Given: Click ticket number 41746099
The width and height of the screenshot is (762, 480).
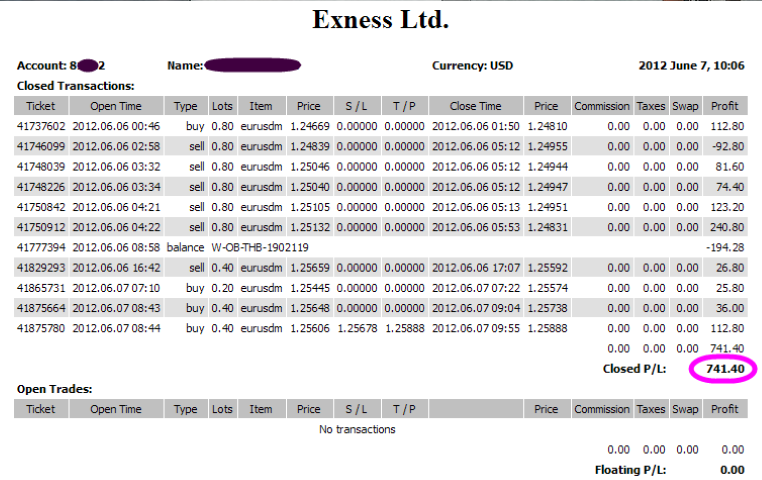Looking at the screenshot, I should click(x=41, y=147).
